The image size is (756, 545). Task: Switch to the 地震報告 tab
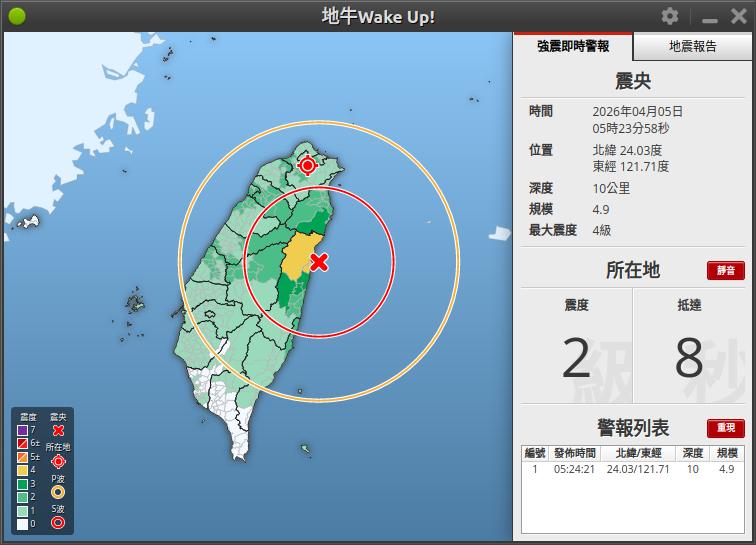pos(693,46)
